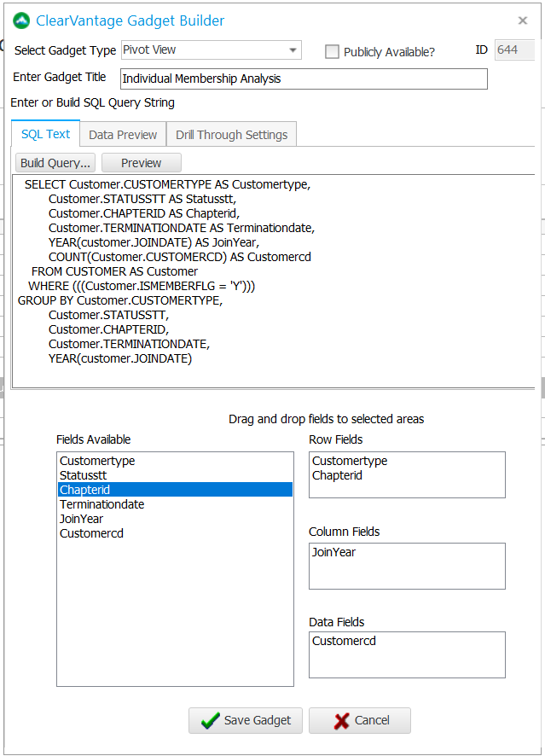Select Terminationdate in Fields Available
This screenshot has height=756, width=545.
coord(175,504)
